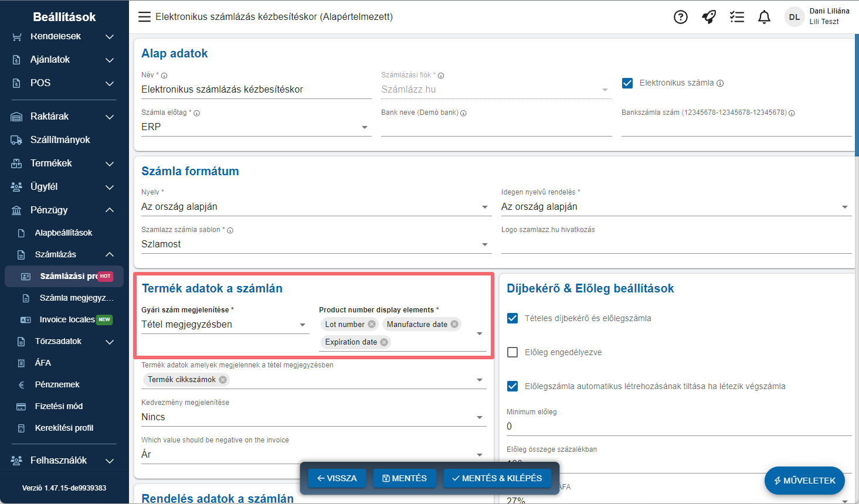Toggle Tételes díjbekérő és előlegszámla checkbox
The width and height of the screenshot is (859, 504).
[512, 318]
